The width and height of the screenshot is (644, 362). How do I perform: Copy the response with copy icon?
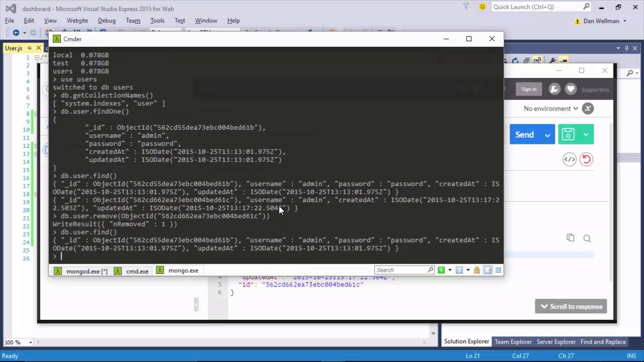pyautogui.click(x=570, y=238)
